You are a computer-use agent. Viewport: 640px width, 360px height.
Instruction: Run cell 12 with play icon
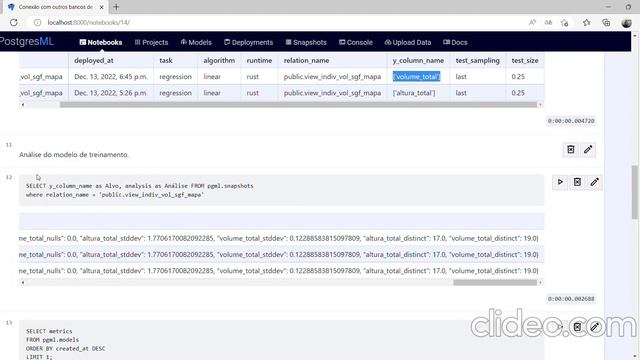[560, 182]
